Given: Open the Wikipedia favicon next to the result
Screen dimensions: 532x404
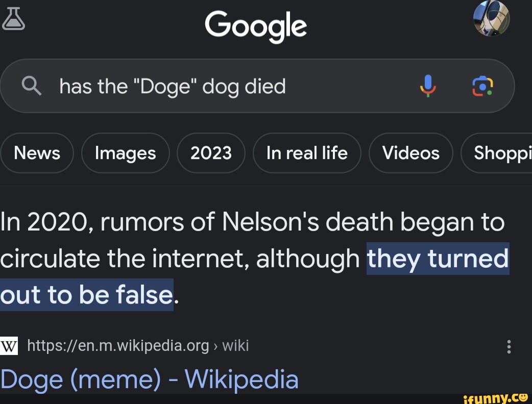Looking at the screenshot, I should click(8, 346).
